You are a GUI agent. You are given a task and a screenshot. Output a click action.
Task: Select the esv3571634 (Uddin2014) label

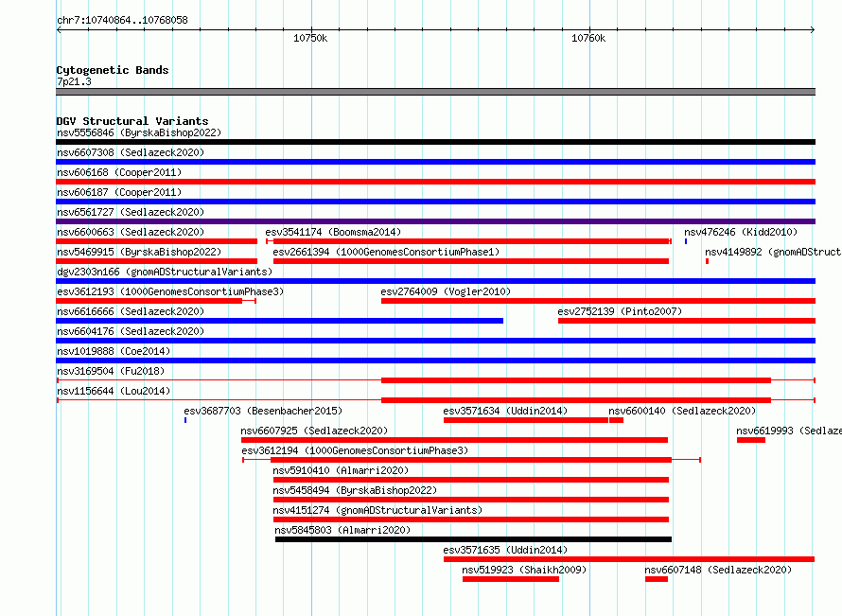point(505,411)
